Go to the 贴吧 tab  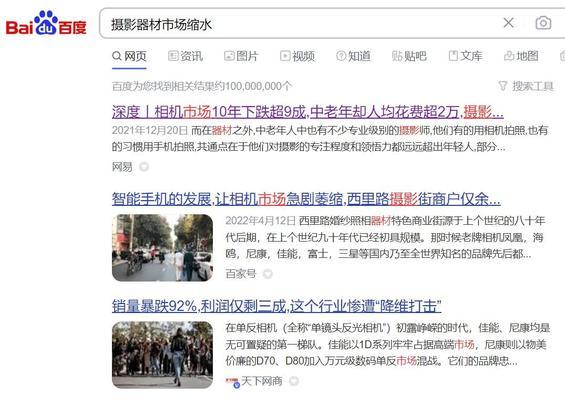pos(409,56)
